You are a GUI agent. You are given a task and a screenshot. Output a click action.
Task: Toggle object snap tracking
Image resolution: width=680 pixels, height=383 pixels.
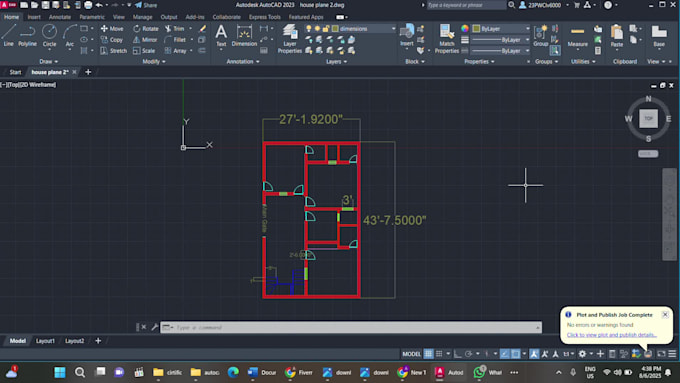coord(505,354)
